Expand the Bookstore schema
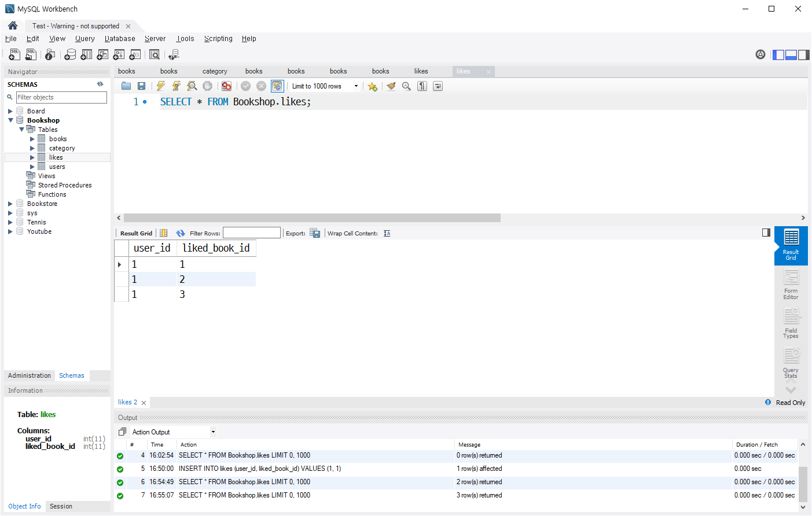Viewport: 812px width, 516px height. coord(10,204)
